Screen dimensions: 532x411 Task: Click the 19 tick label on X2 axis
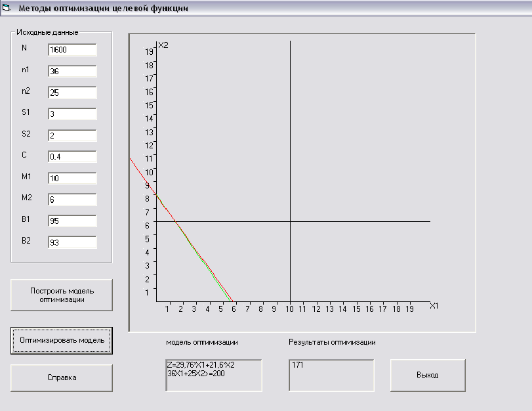pyautogui.click(x=149, y=52)
